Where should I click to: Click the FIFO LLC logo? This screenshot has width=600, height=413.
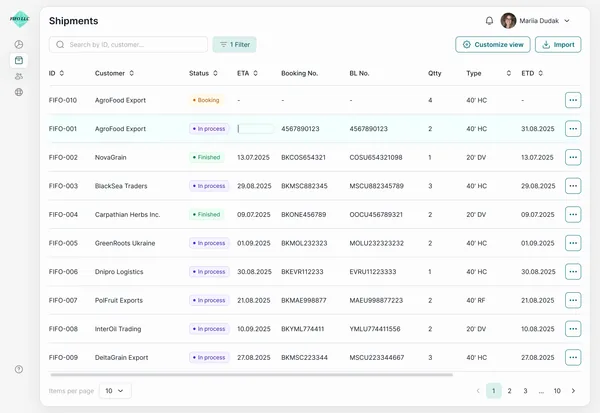pyautogui.click(x=20, y=19)
